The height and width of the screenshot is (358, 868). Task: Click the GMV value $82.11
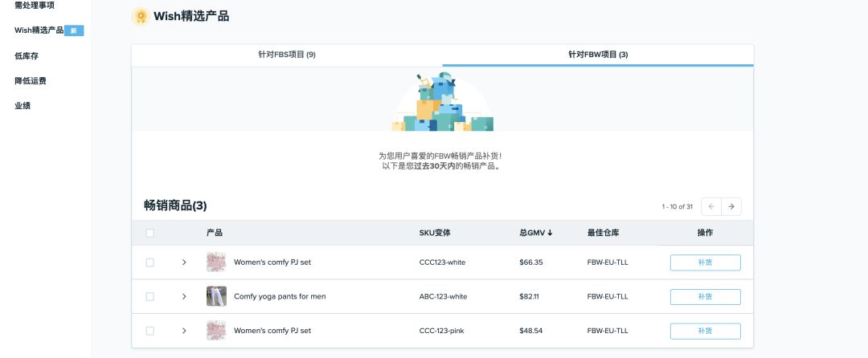[529, 297]
